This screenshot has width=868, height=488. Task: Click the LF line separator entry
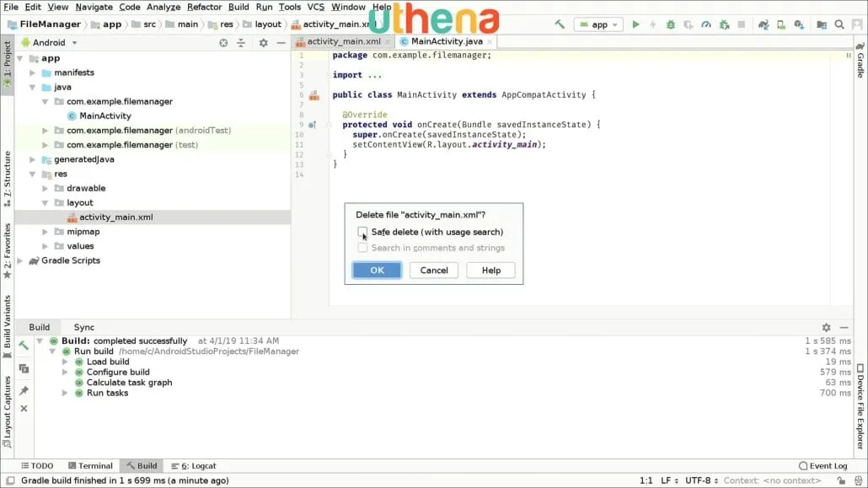pyautogui.click(x=669, y=480)
